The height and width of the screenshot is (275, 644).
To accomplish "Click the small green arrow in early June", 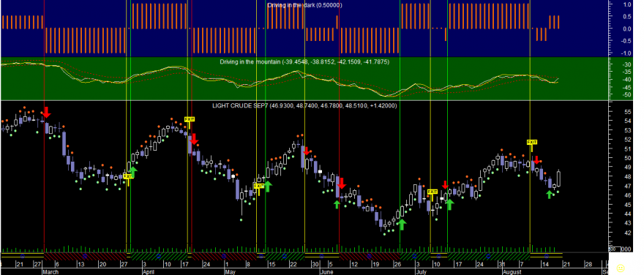I will (337, 204).
